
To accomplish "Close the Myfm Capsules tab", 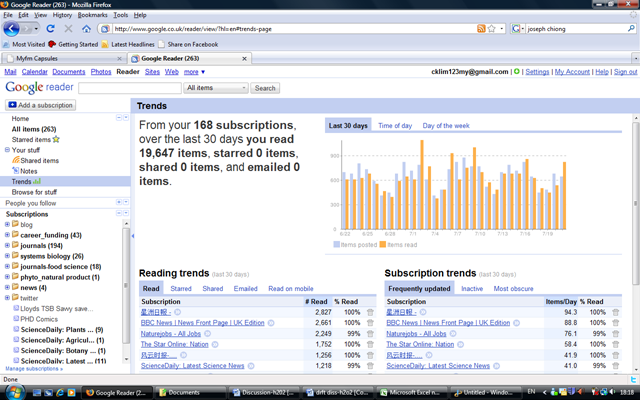I will point(119,59).
